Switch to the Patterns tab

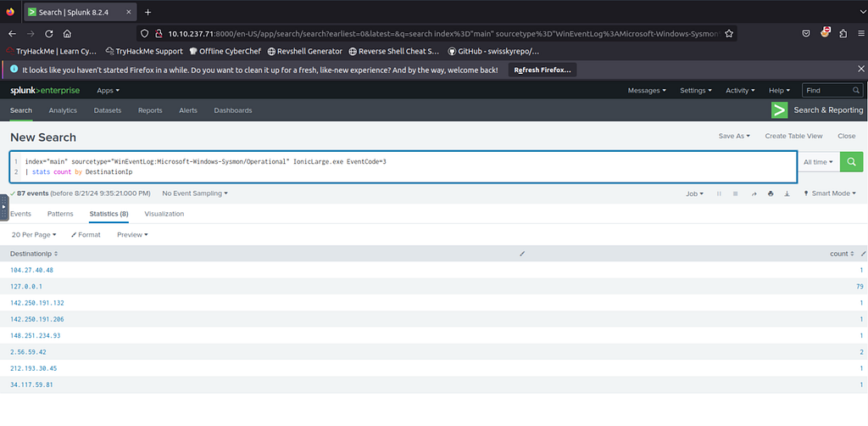tap(60, 214)
